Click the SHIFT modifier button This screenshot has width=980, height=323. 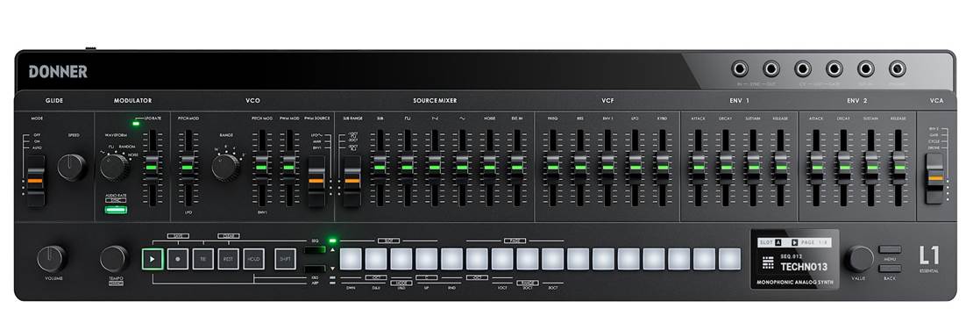286,259
